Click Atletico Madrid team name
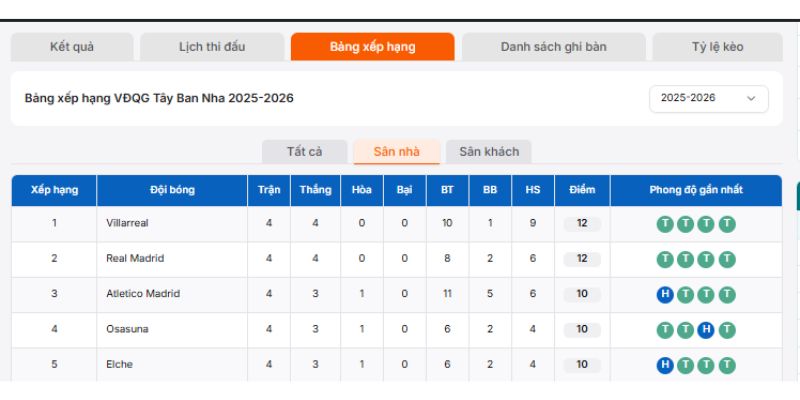This screenshot has height=400, width=800. click(143, 294)
